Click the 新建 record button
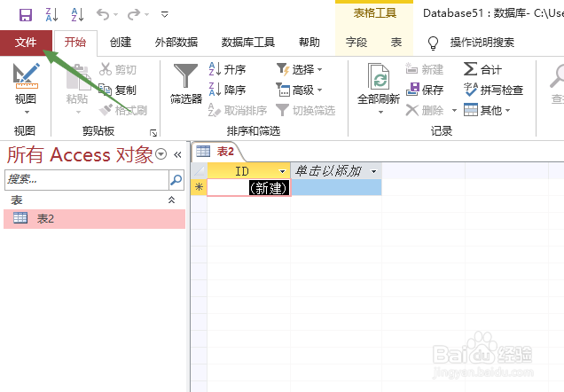Viewport: 564px width, 392px height. [x=425, y=69]
